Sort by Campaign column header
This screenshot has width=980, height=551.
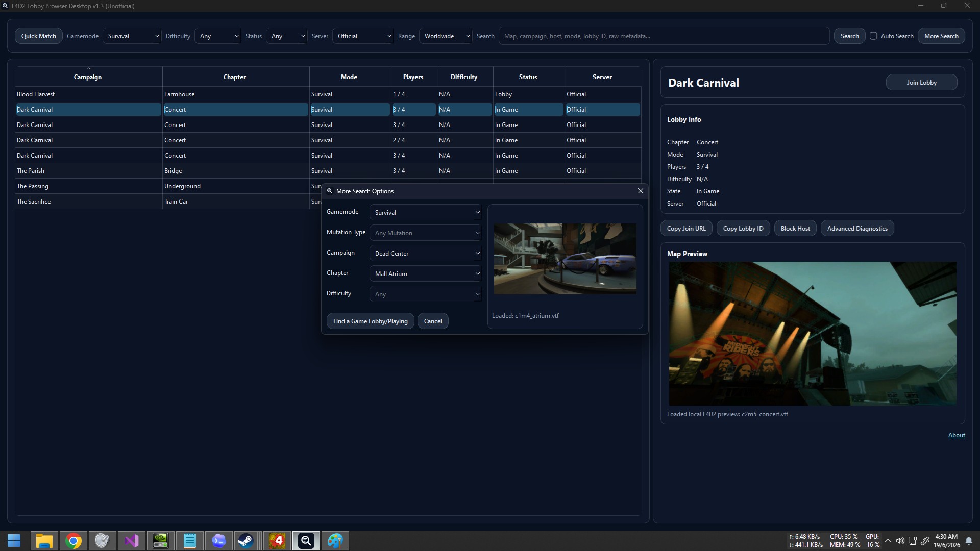[x=88, y=77]
